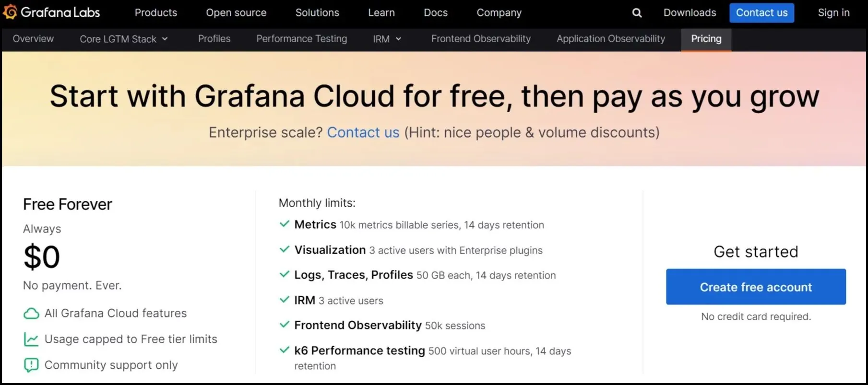Open the Solutions menu
This screenshot has width=868, height=385.
click(x=317, y=13)
